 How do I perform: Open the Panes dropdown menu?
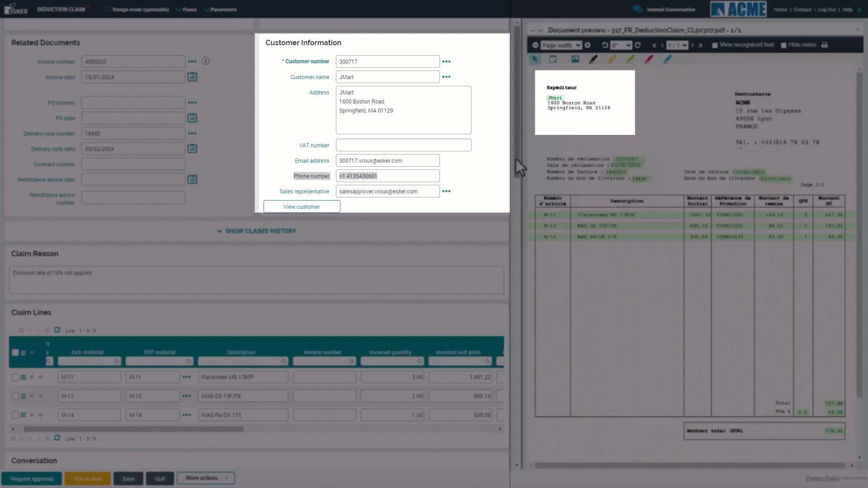coord(186,9)
